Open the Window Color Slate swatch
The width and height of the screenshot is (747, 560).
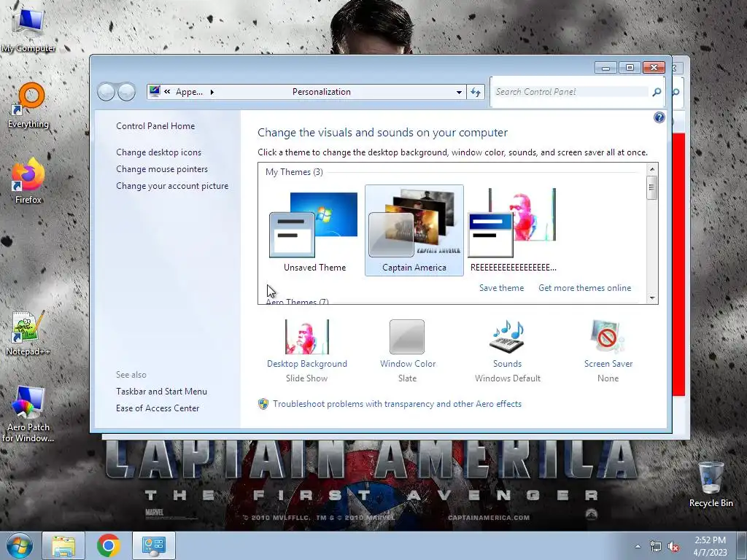407,337
